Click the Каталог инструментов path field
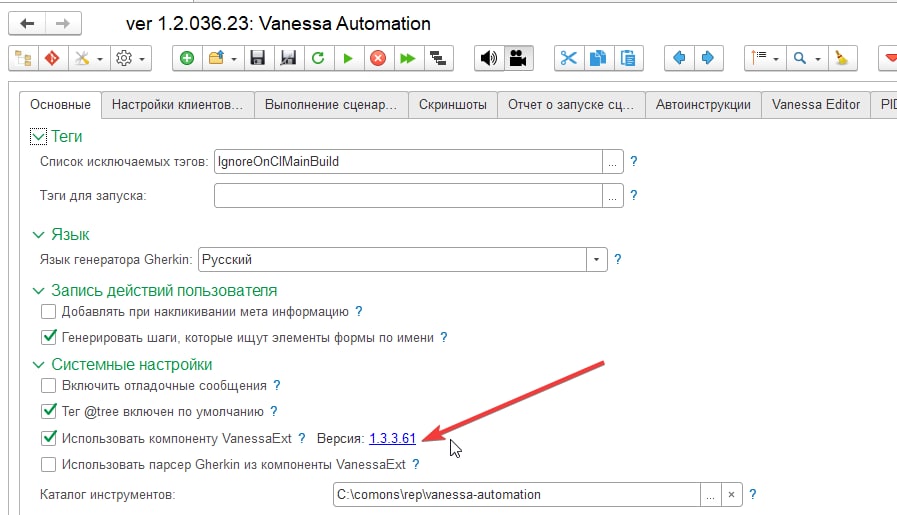The width and height of the screenshot is (897, 515). click(x=517, y=494)
